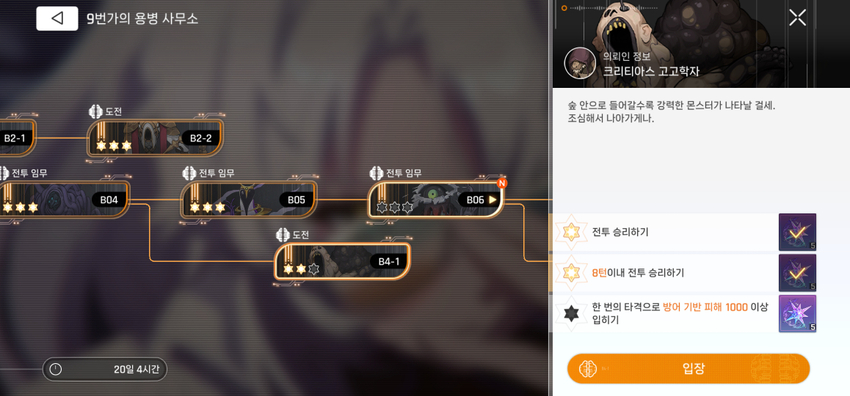Click the brain icon above B4-1
The image size is (850, 396).
(x=283, y=235)
